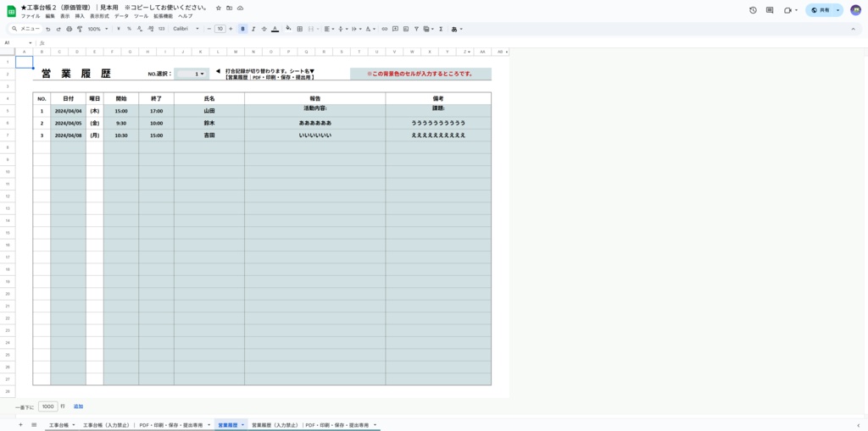The width and height of the screenshot is (868, 431).
Task: Decrease decimal places
Action: coord(140,29)
